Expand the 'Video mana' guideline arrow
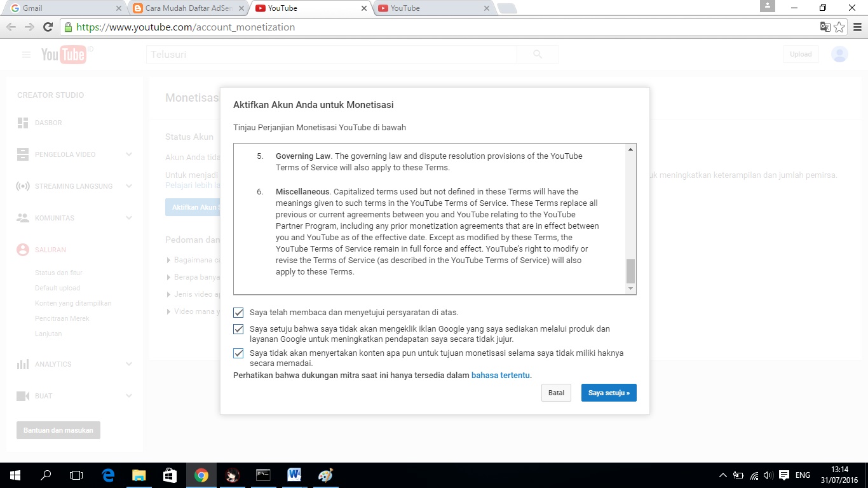The height and width of the screenshot is (488, 868). [168, 311]
